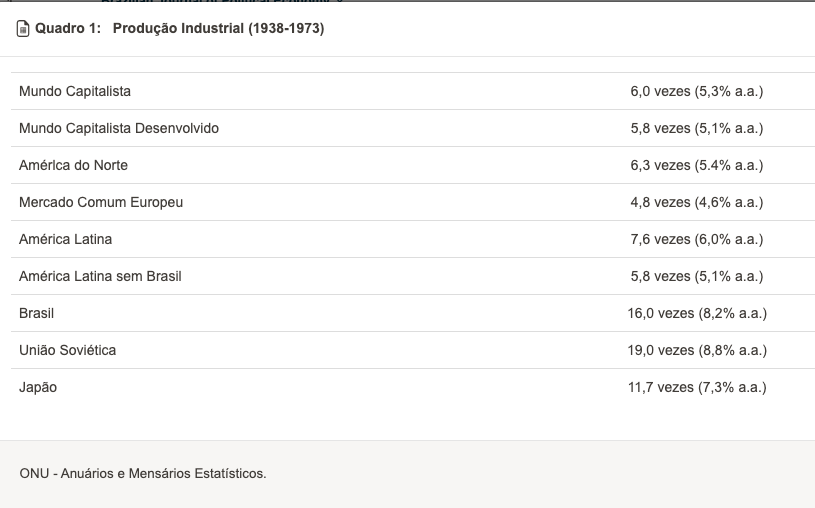Image resolution: width=815 pixels, height=508 pixels.
Task: Click the 5,8 vezes value for Mundo Capitalista Desenvolvido
Action: [x=696, y=128]
